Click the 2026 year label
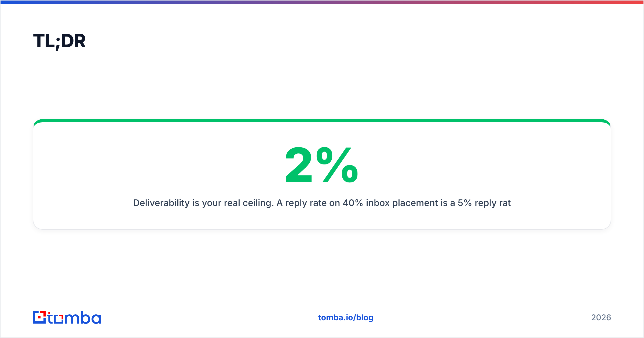Viewport: 644px width, 338px height. click(601, 318)
